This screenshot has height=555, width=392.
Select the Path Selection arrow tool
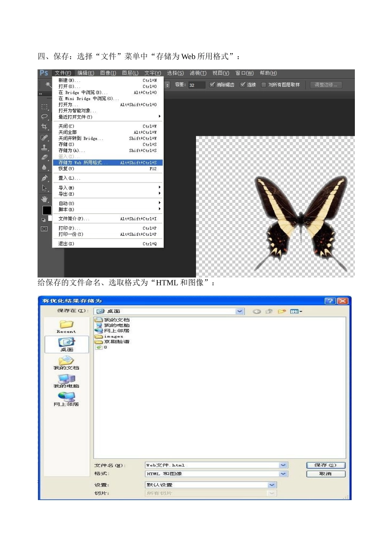[44, 188]
